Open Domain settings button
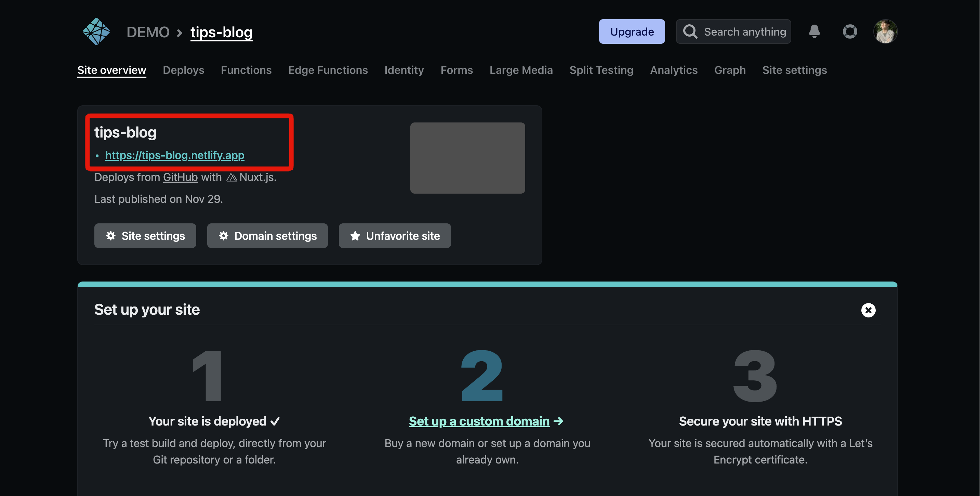980x496 pixels. 267,236
